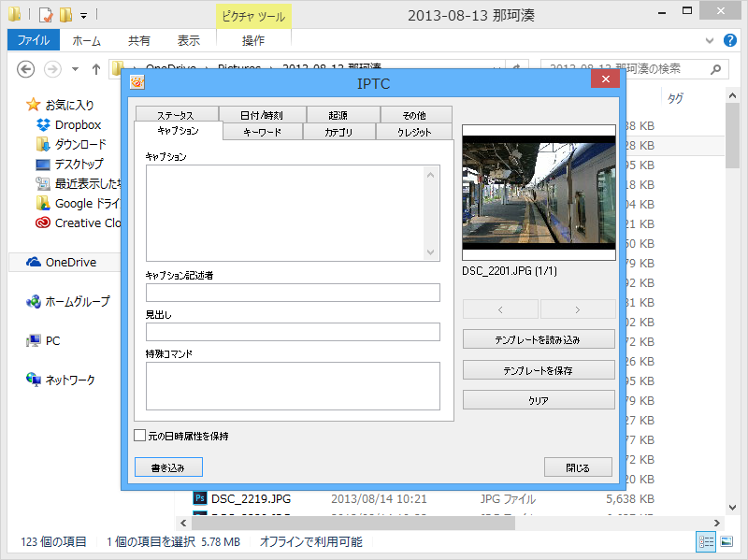Click the preview thumbnail of DSC_2201.JPG
Screen dimensions: 748x560
[539, 195]
